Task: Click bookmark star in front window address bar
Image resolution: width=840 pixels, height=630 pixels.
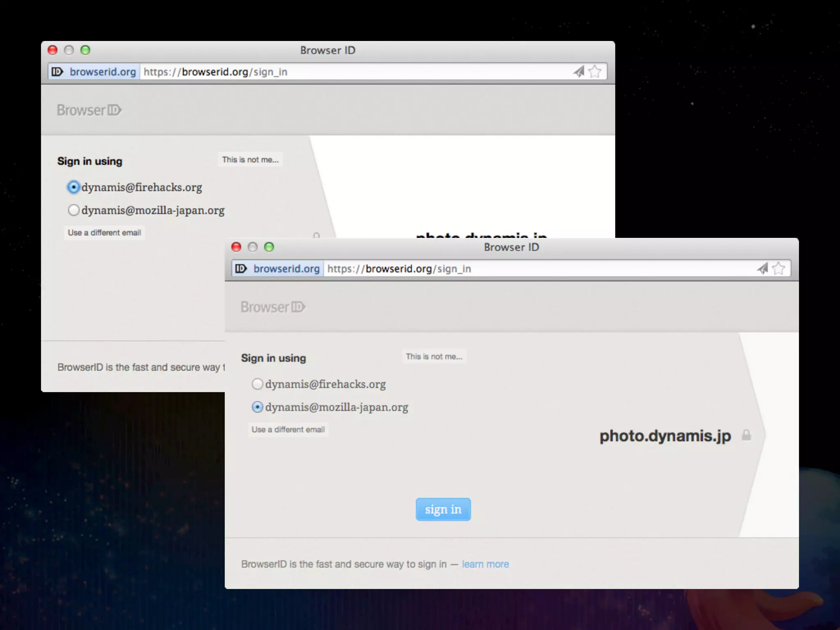Action: click(x=778, y=269)
